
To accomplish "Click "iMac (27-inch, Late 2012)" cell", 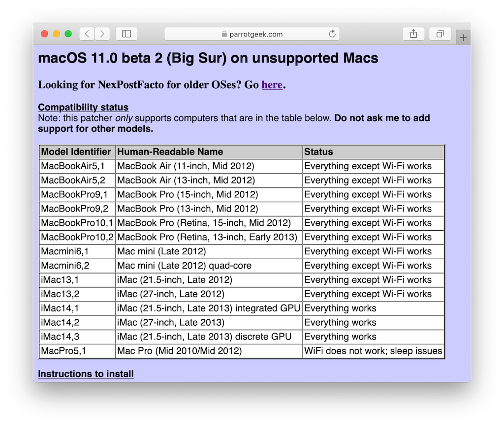I will tap(209, 294).
